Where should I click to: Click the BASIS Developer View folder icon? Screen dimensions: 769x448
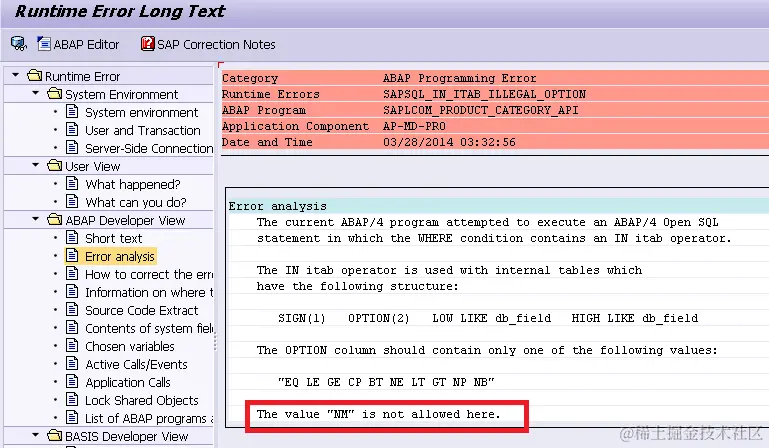click(x=54, y=435)
